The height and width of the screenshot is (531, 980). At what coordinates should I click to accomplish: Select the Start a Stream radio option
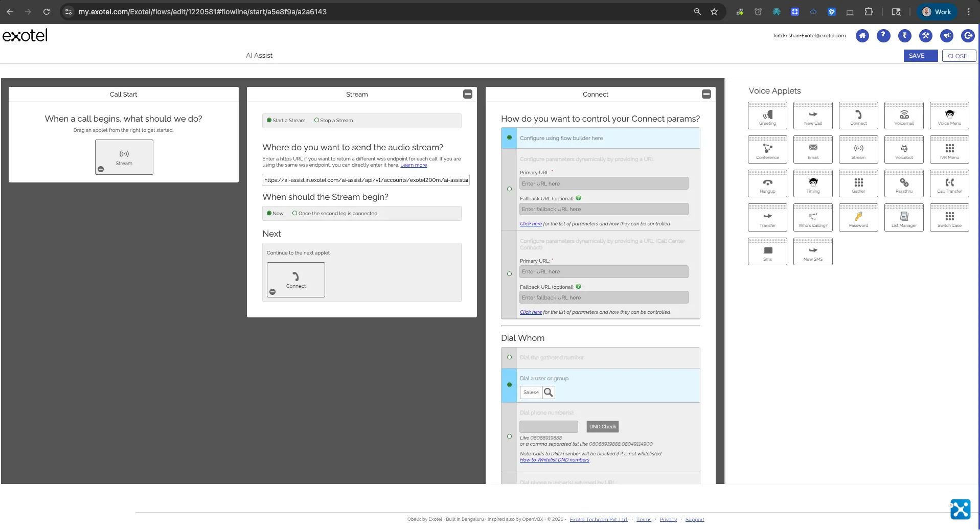[269, 120]
